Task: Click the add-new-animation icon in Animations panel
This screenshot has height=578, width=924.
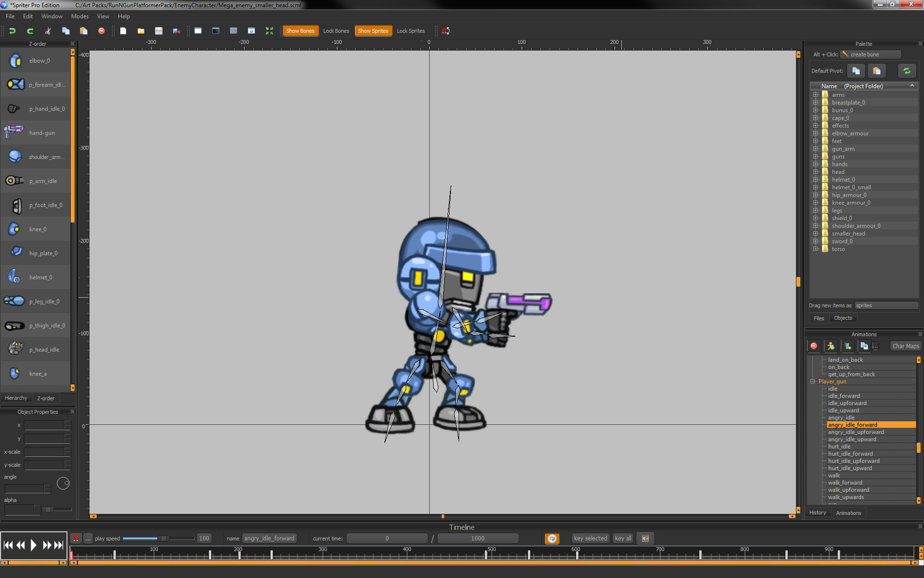Action: click(x=830, y=346)
